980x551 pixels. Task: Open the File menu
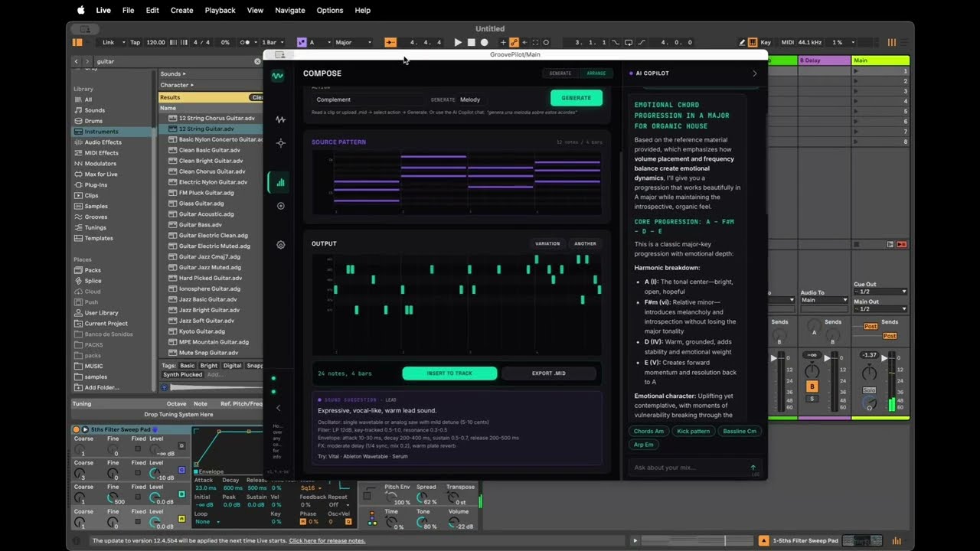coord(128,10)
